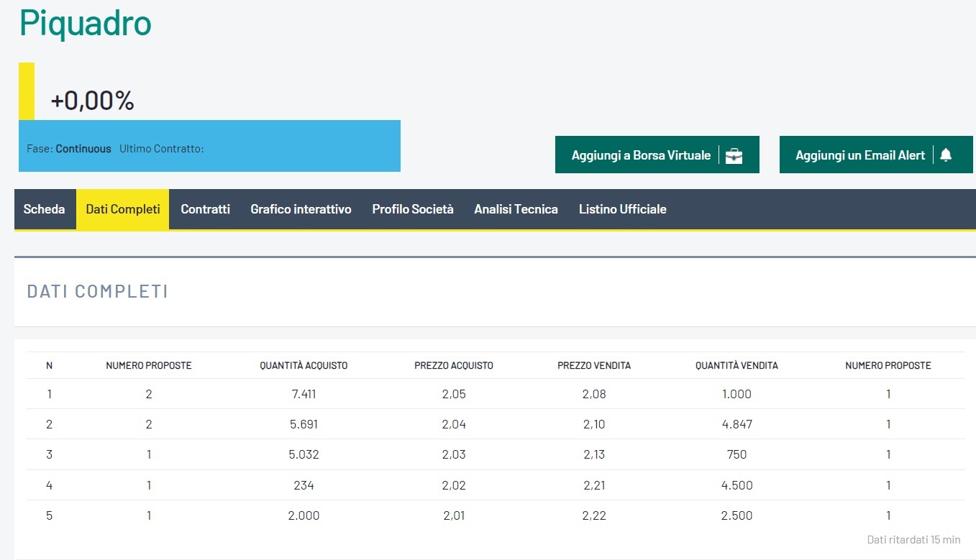Switch to the Contratti tab
The image size is (976, 560).
pos(206,209)
